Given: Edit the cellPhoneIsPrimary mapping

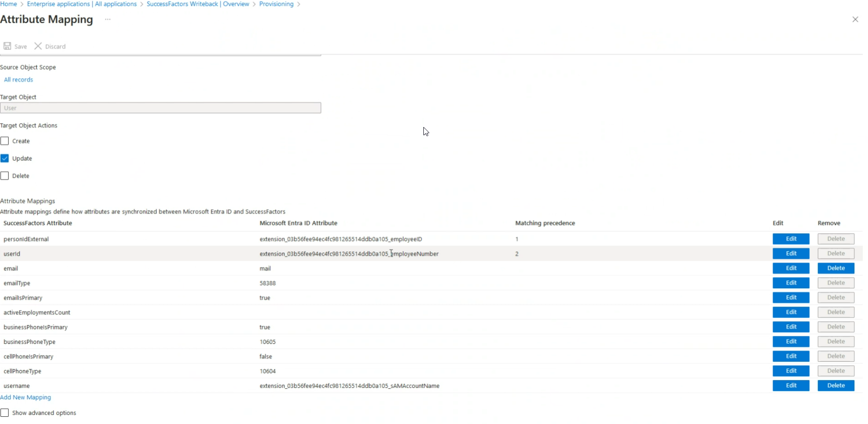Looking at the screenshot, I should pos(791,356).
